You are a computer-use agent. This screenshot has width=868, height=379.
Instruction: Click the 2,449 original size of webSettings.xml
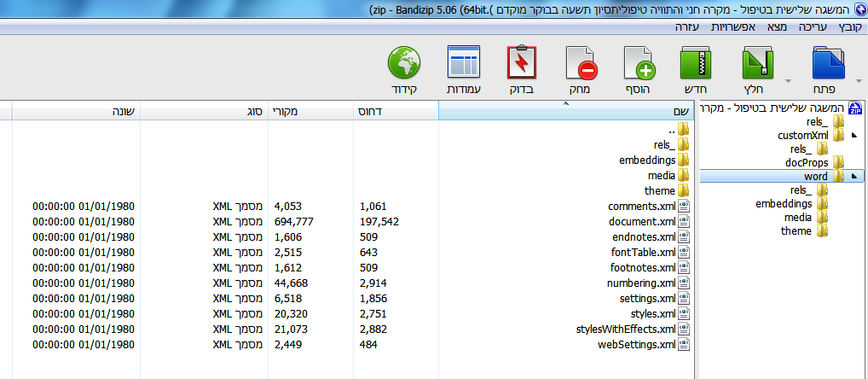288,345
